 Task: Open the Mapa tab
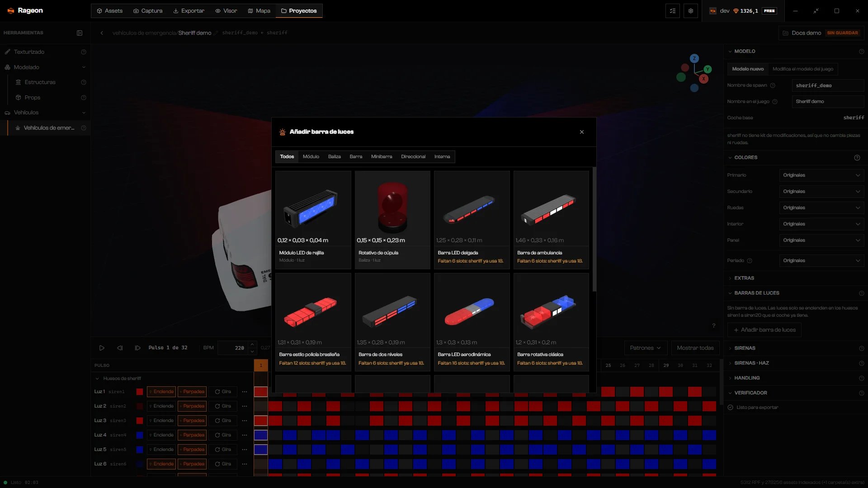259,11
